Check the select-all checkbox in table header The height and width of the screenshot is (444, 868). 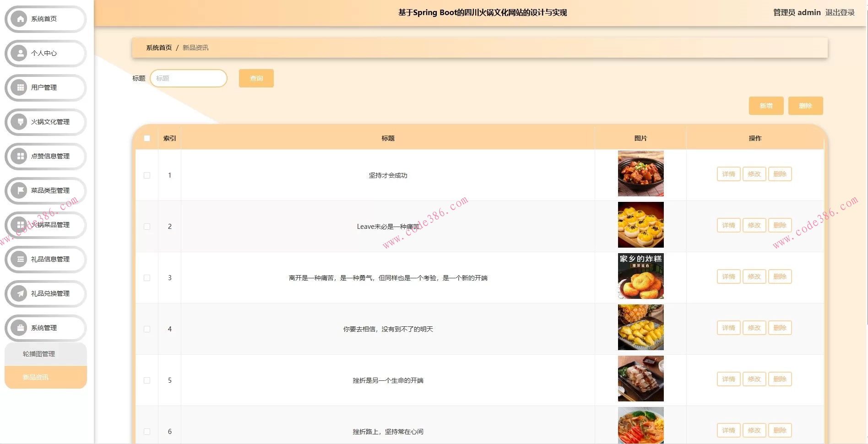[147, 138]
